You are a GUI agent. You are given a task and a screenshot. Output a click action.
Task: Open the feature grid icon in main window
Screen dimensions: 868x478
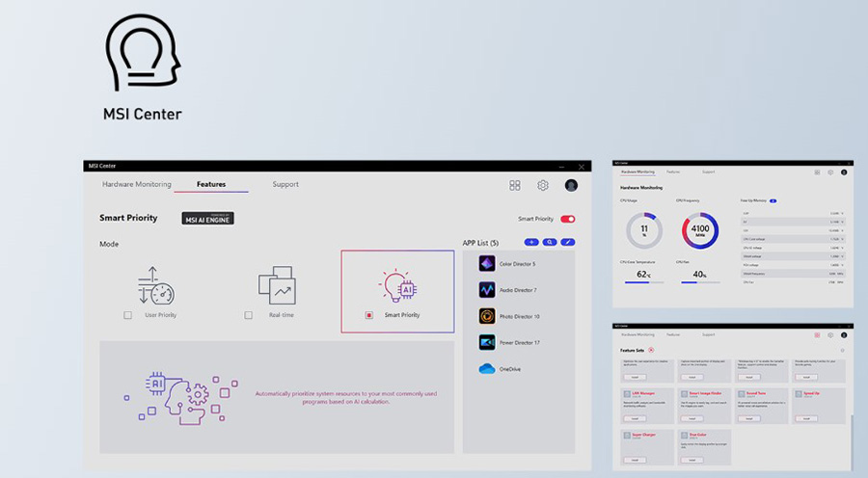pyautogui.click(x=515, y=185)
